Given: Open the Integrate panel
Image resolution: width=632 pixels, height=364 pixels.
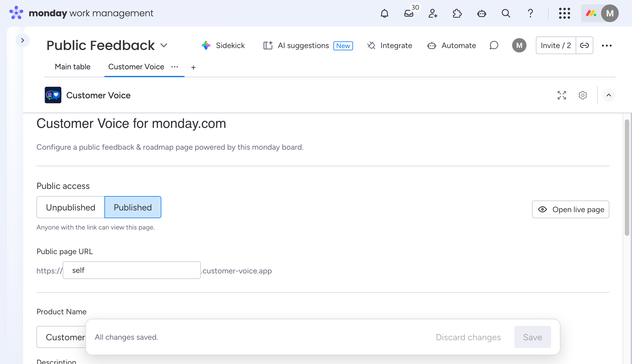Looking at the screenshot, I should (x=390, y=45).
